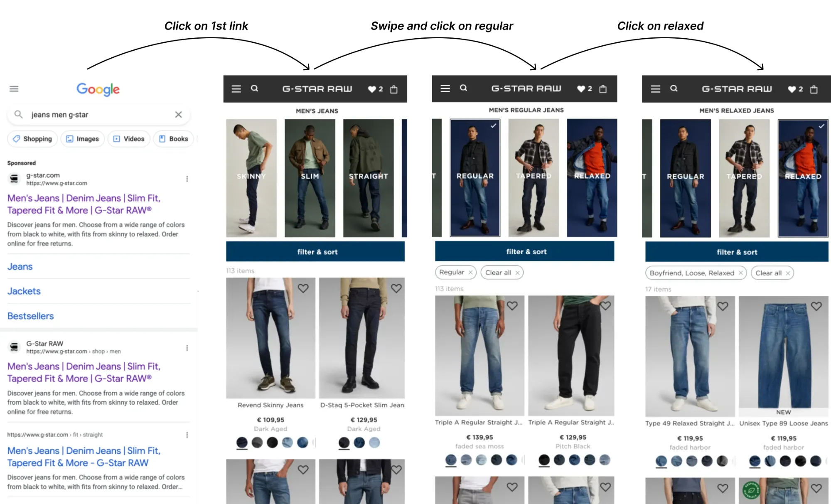Open filter & sort in Men's Relaxed Jeans screen
Screen dimensions: 831x504
[x=737, y=252]
